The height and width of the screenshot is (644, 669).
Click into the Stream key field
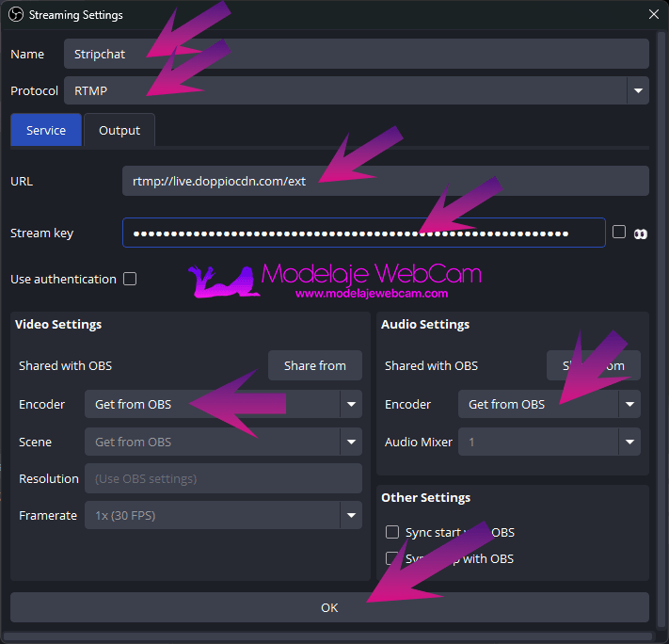tap(363, 233)
